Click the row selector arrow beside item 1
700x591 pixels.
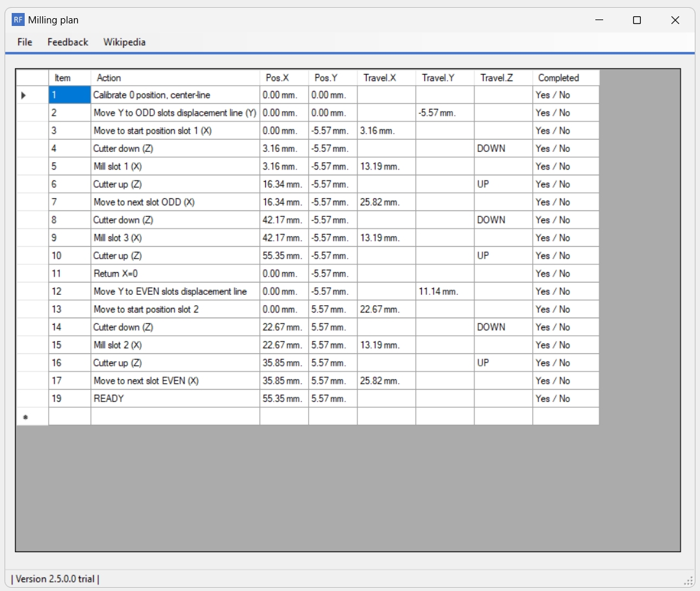[x=23, y=95]
